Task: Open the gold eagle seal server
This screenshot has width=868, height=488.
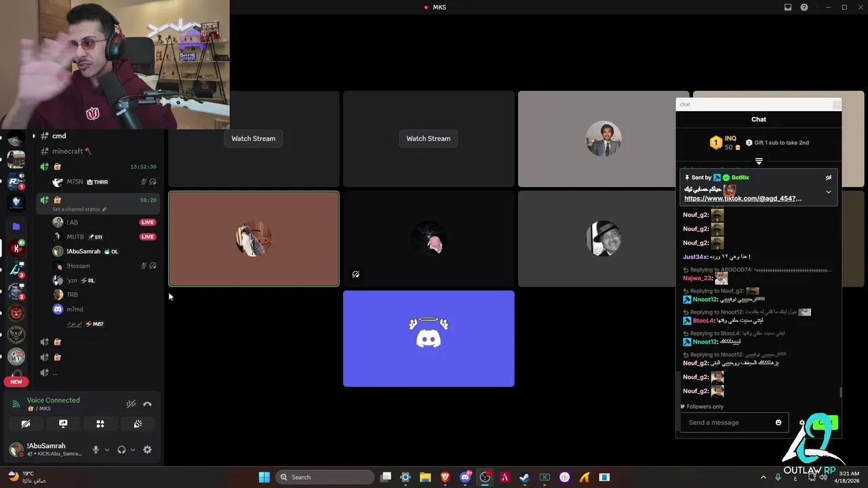Action: tap(16, 335)
